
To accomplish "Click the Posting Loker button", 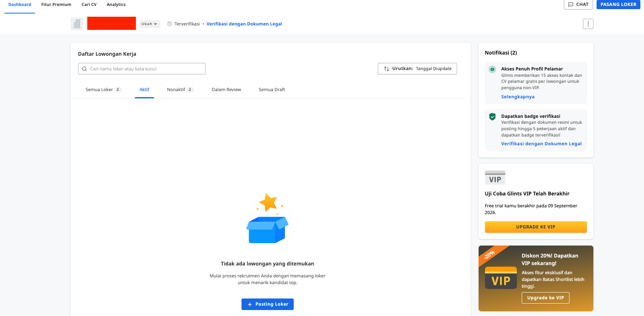I will [x=267, y=304].
